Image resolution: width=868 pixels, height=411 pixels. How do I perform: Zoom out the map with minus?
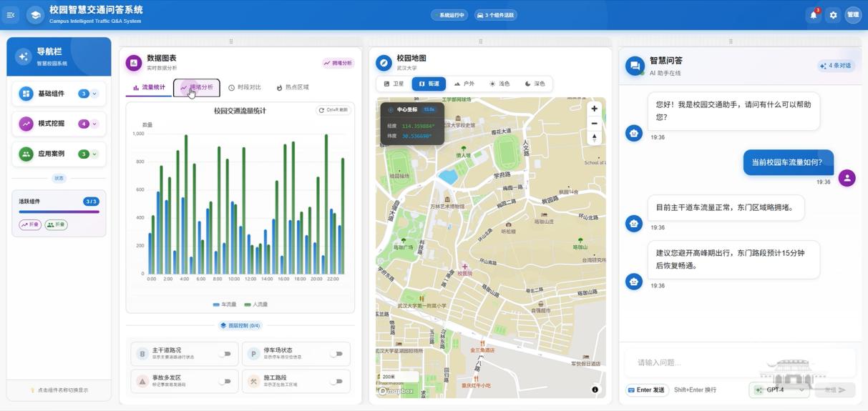594,123
